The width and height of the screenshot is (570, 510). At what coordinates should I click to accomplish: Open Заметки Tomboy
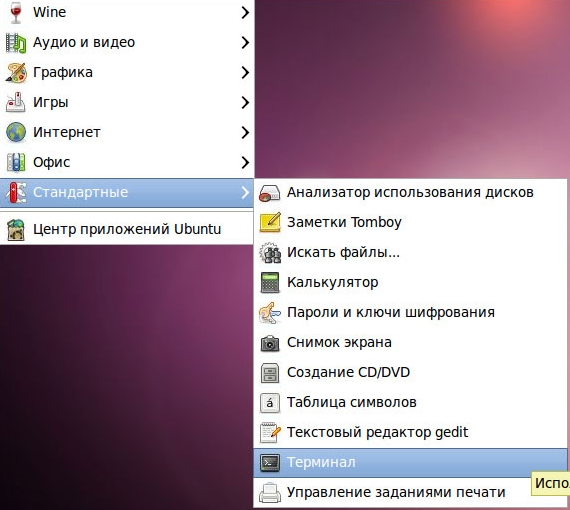[x=410, y=222]
